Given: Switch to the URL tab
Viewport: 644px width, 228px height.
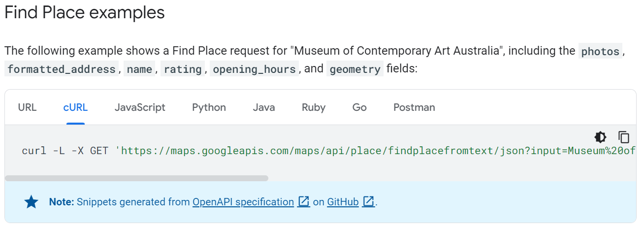Looking at the screenshot, I should point(27,107).
